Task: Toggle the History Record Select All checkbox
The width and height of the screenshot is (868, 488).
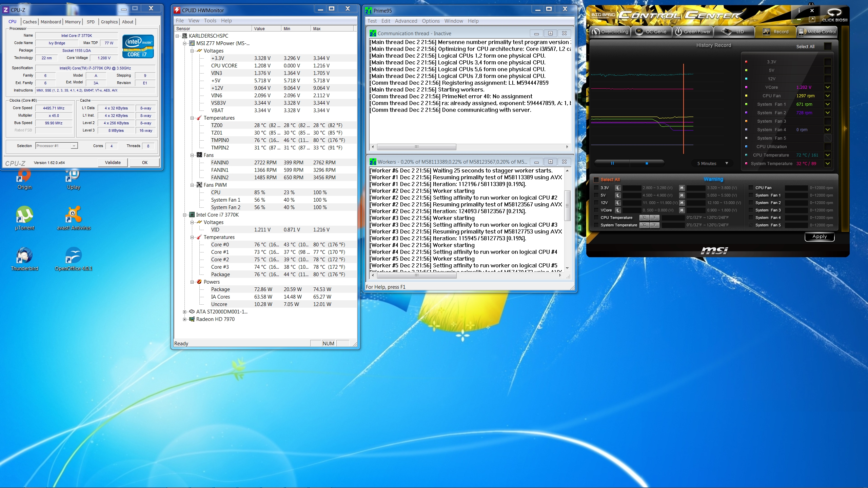Action: (x=828, y=46)
